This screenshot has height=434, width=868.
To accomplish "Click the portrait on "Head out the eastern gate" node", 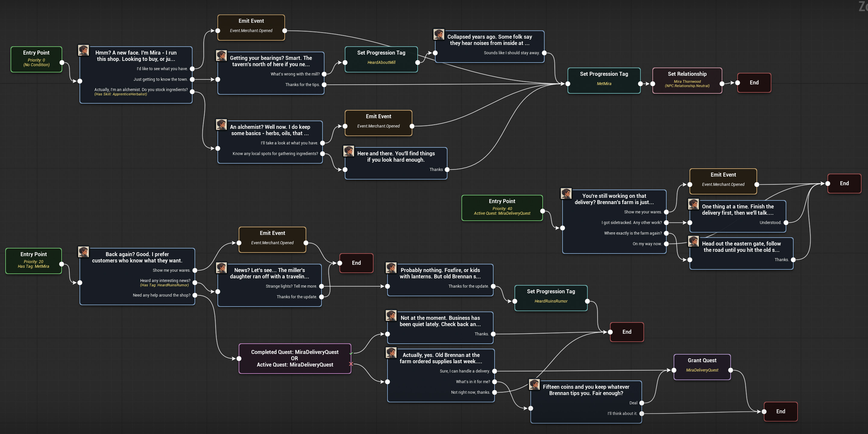I will (693, 241).
